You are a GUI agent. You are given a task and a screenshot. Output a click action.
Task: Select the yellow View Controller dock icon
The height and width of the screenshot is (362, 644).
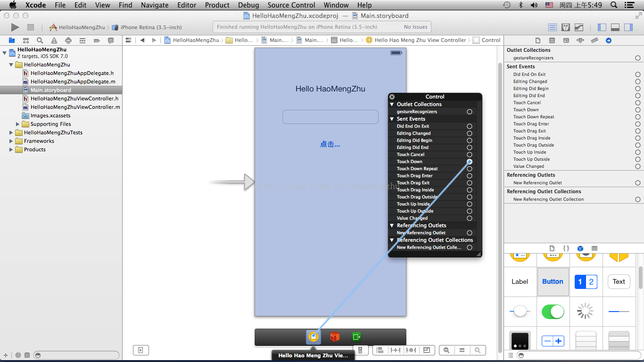pos(314,337)
